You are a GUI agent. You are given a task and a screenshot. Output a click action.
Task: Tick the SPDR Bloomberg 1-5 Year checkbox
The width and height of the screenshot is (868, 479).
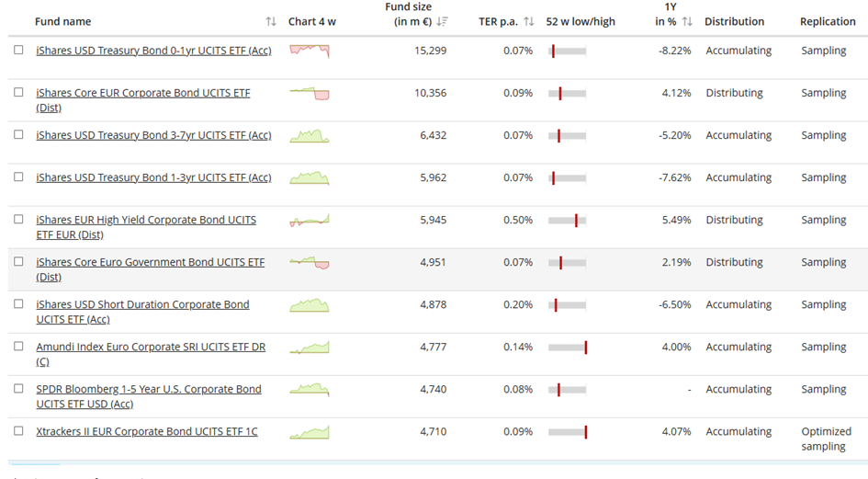(18, 389)
